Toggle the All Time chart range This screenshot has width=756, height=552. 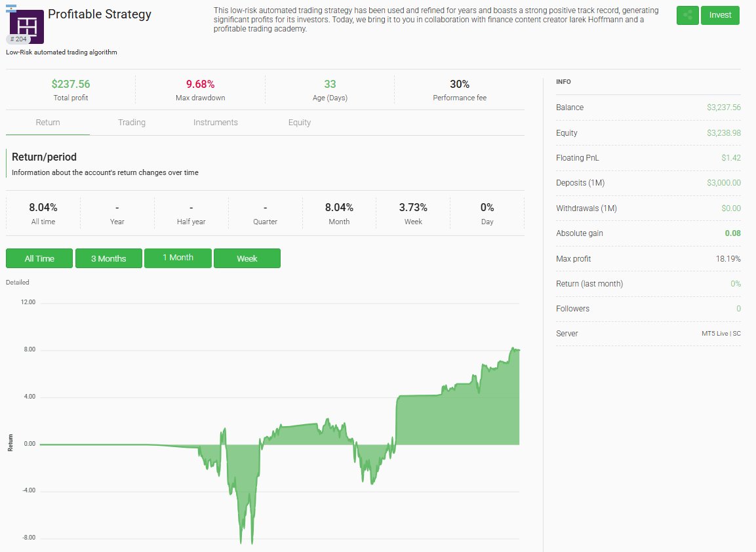[39, 258]
